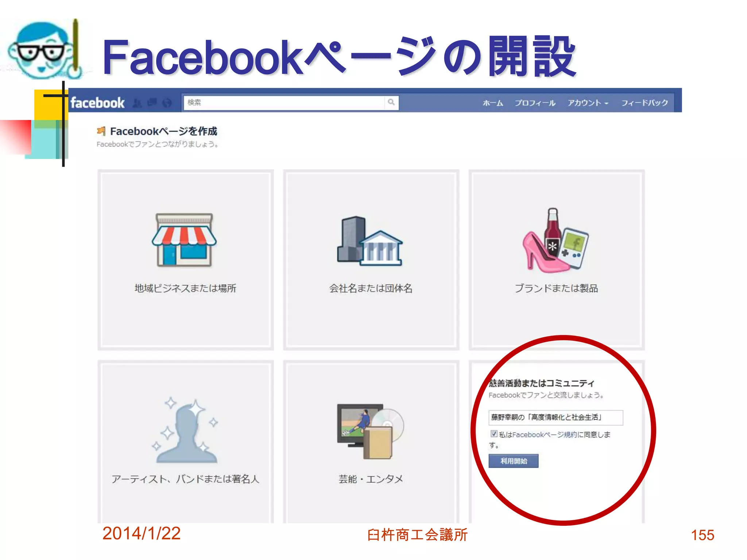Open the friend requests icon
Screen dimensions: 747x560
point(137,103)
